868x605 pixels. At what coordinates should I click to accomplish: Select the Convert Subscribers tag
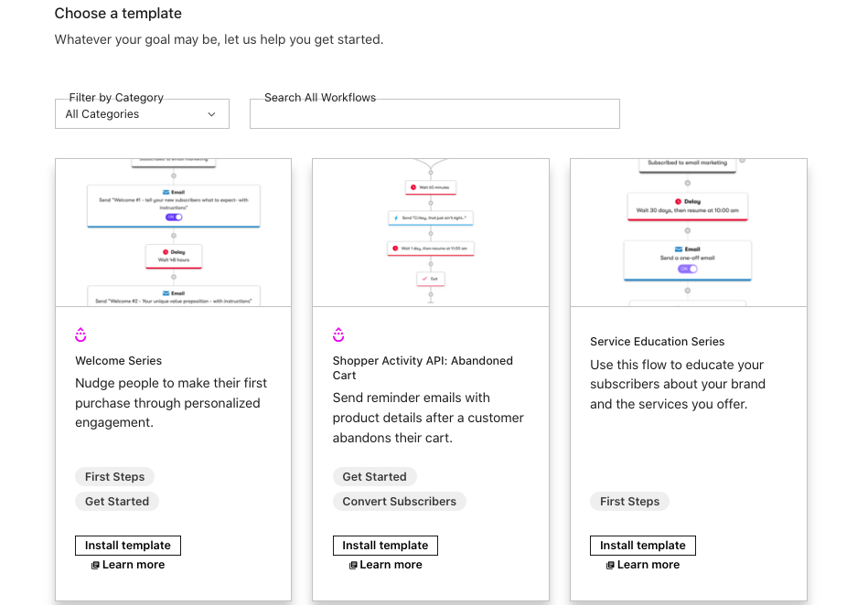399,502
